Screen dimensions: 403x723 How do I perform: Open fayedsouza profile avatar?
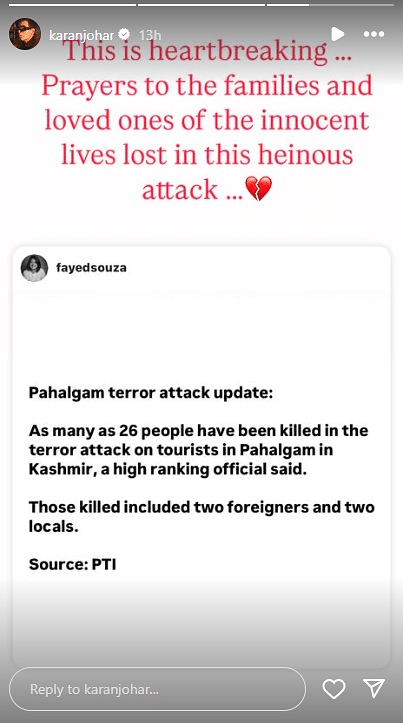(x=35, y=268)
